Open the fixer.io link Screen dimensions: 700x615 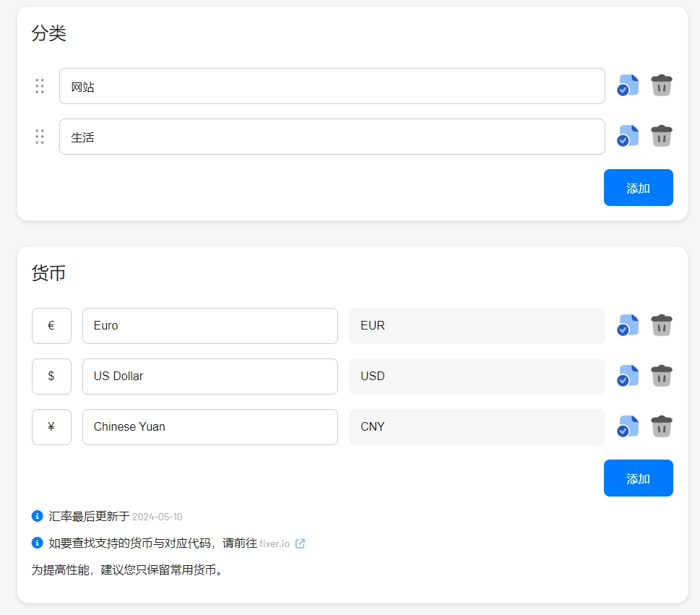tap(276, 543)
